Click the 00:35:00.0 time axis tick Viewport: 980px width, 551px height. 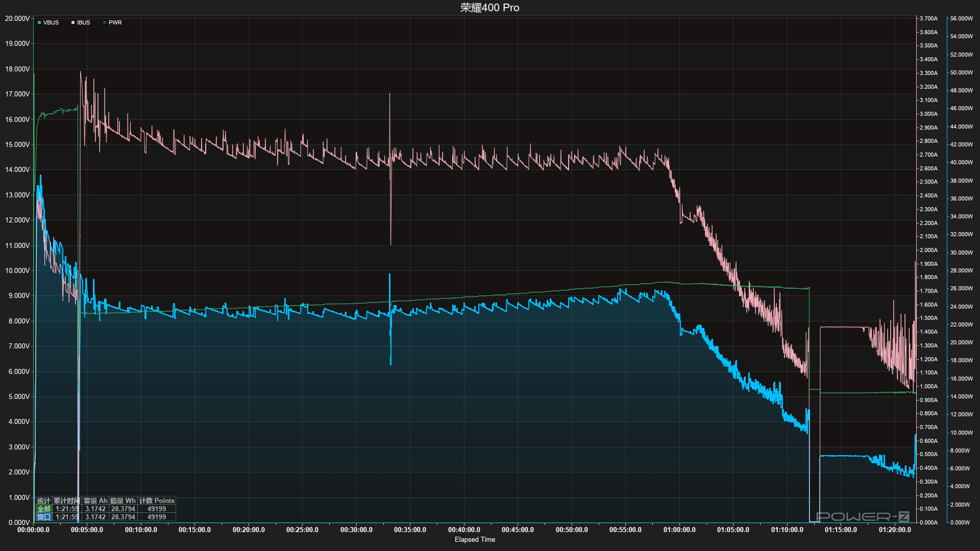click(x=410, y=530)
